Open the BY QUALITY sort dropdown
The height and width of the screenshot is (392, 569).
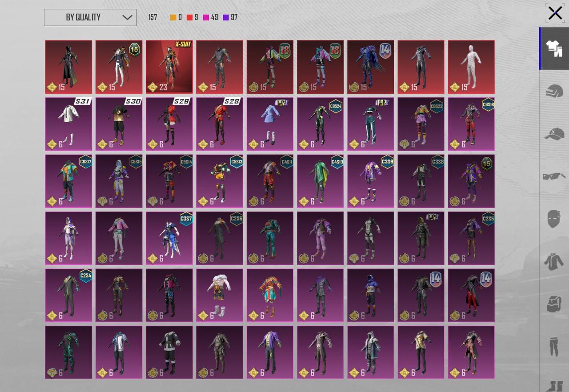(x=90, y=17)
